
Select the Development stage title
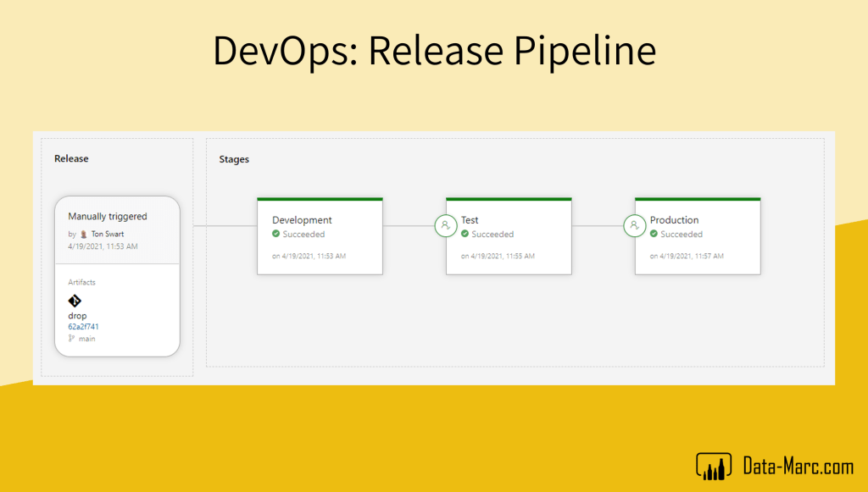click(x=302, y=220)
